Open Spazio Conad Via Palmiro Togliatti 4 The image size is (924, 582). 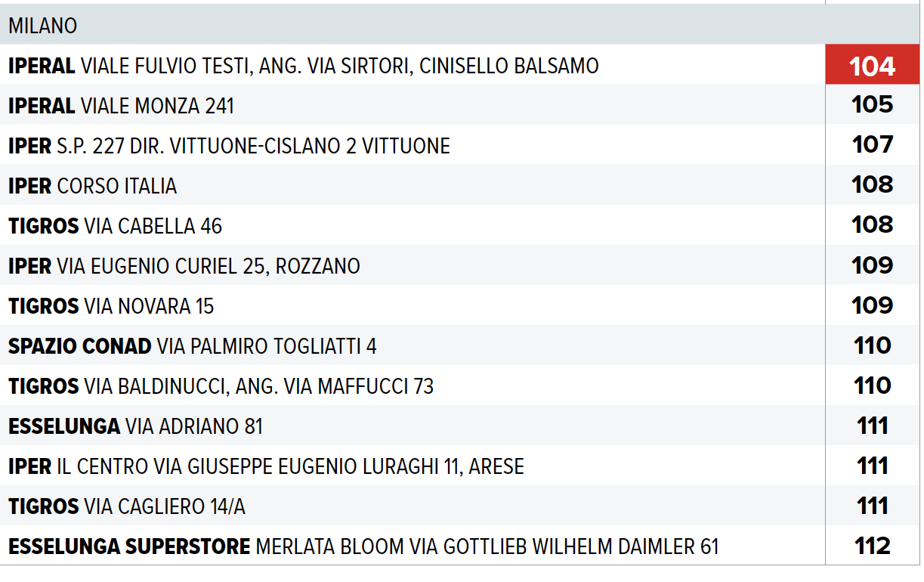192,346
